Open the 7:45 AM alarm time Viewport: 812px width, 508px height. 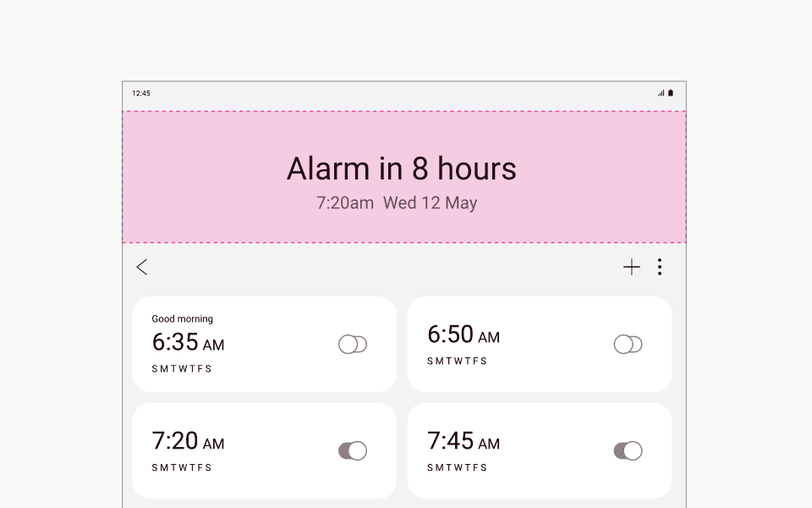[x=464, y=441]
